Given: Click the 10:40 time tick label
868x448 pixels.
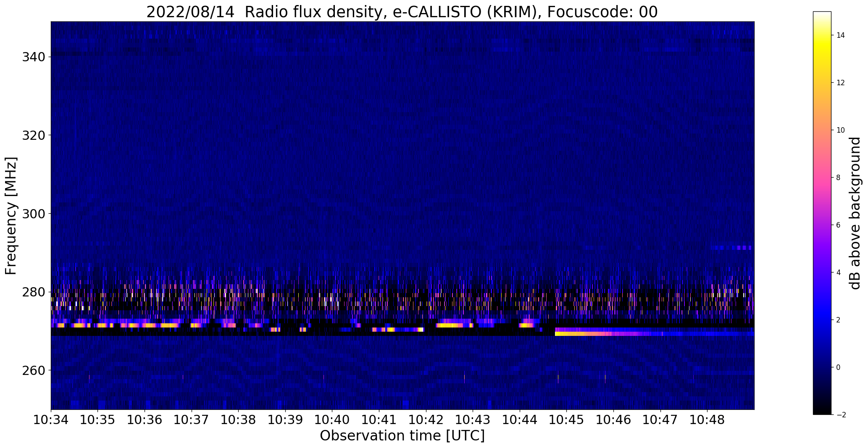Looking at the screenshot, I should [332, 420].
